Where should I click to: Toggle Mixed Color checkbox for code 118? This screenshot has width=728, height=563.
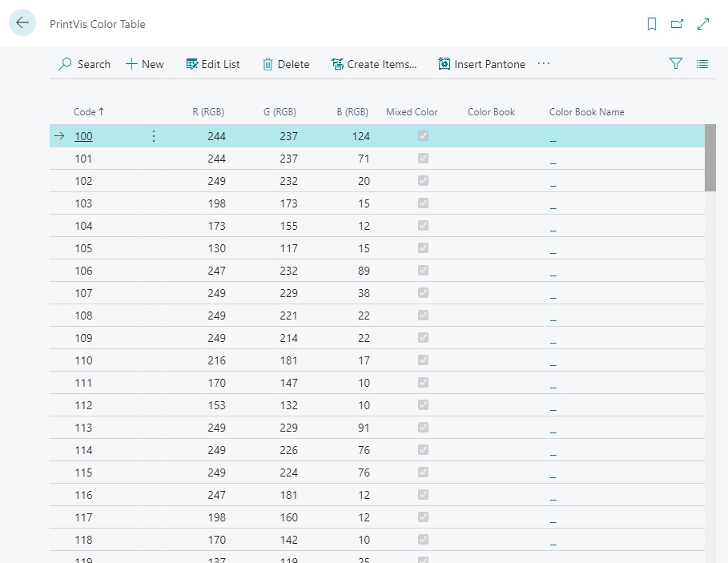click(x=423, y=539)
